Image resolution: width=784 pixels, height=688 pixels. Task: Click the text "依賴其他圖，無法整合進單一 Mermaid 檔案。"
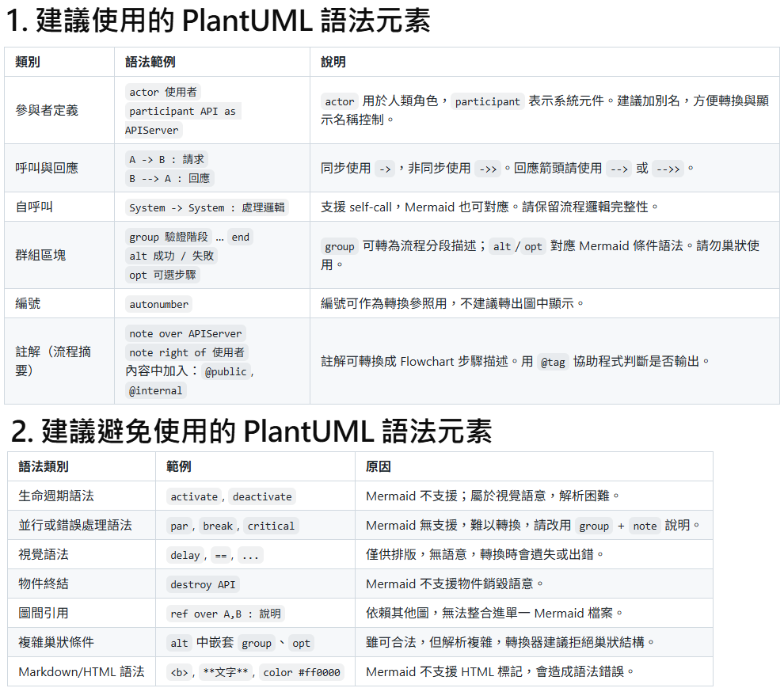tap(494, 613)
